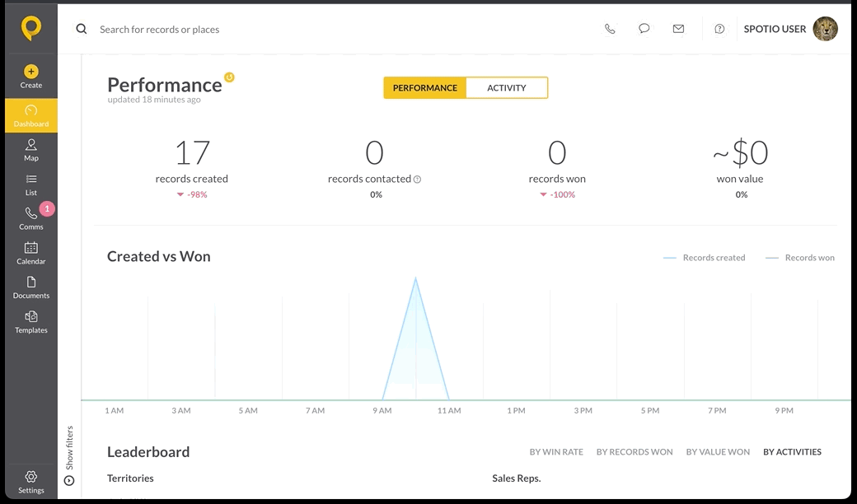The image size is (857, 504).
Task: Toggle Records created legend series
Action: click(704, 258)
